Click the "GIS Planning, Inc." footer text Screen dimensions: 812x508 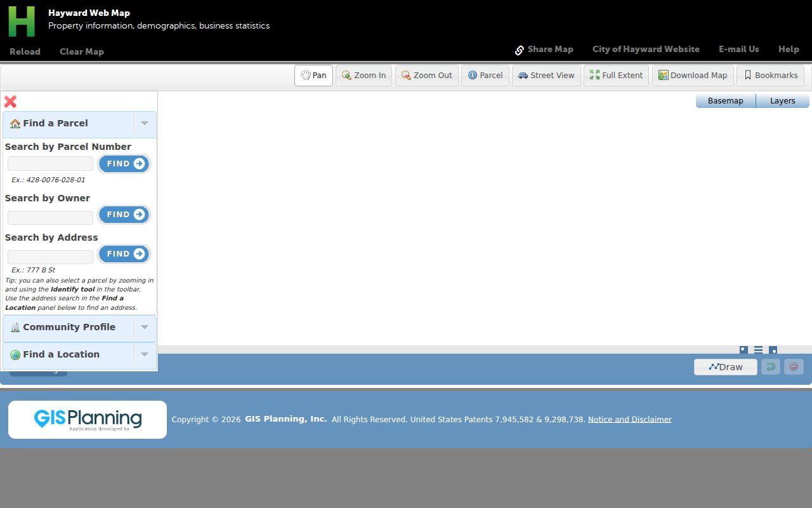pos(286,419)
